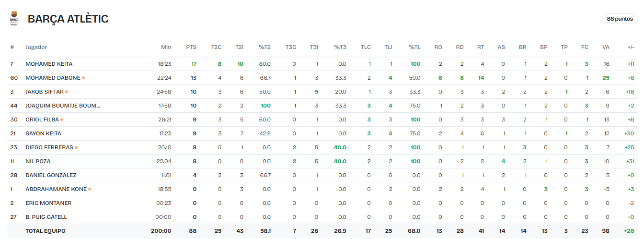Click the TOTAL EQUIPO row label
This screenshot has height=239, width=644.
(x=46, y=231)
